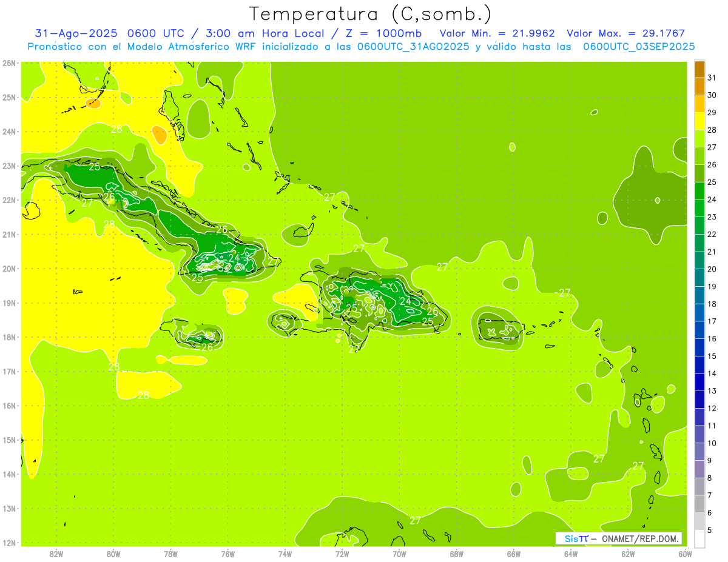
Task: Select valid-until stamp "0600UTC_03SEP2025"
Action: (x=639, y=47)
